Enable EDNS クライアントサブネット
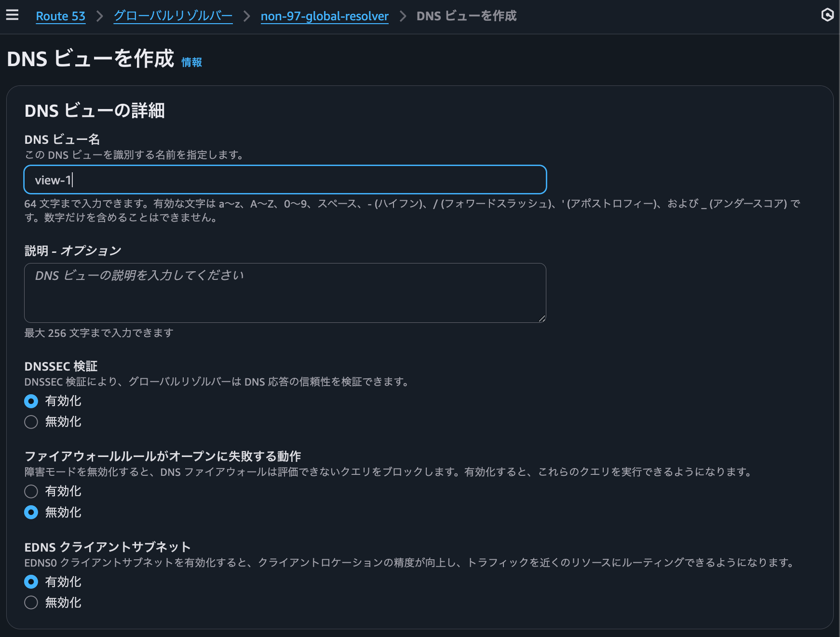 click(x=31, y=582)
